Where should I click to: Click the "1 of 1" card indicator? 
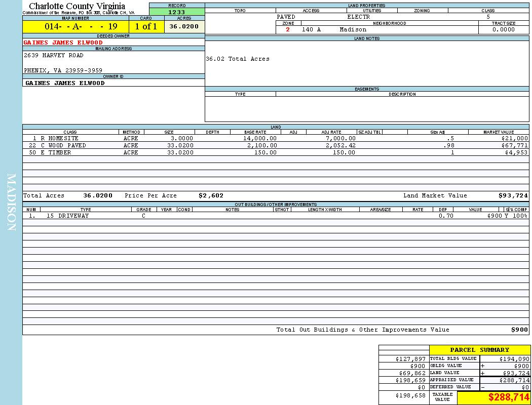(146, 27)
